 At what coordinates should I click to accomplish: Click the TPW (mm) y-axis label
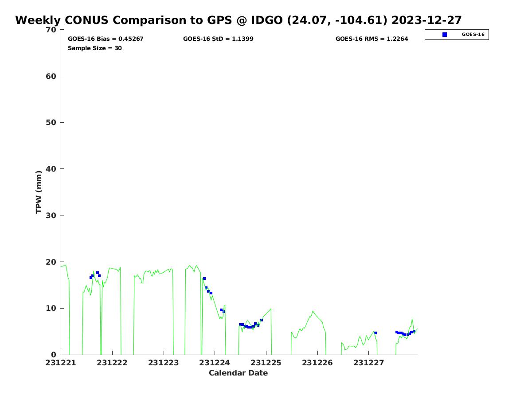click(39, 192)
